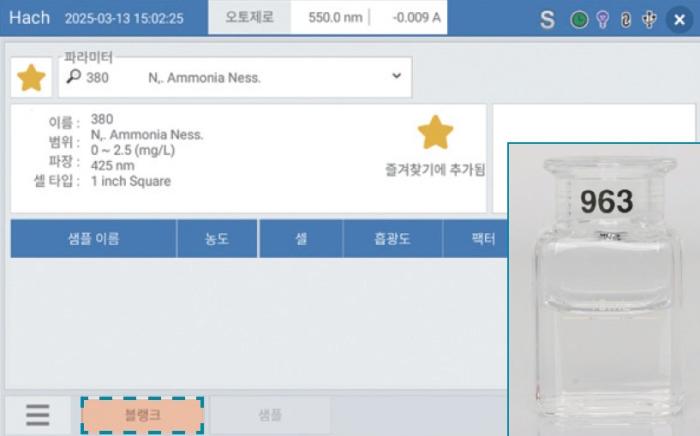Select the 흡광도 column header
Screen dimensions: 700x436
(392, 239)
